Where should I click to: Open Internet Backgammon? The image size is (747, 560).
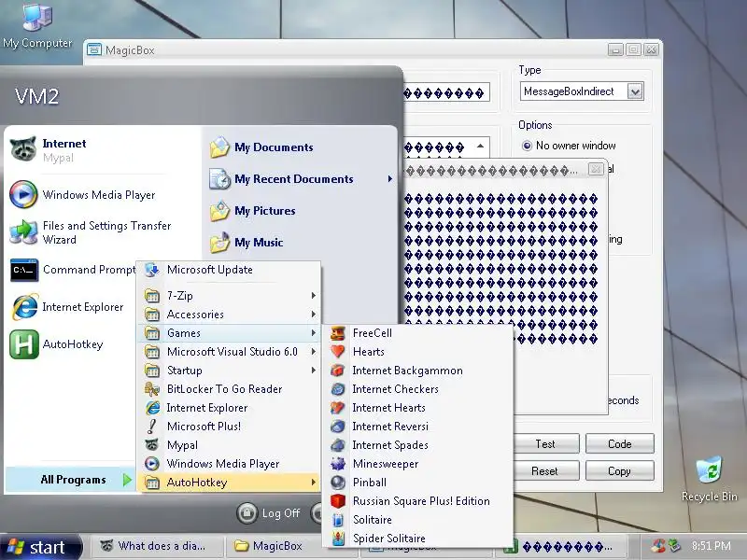click(417, 371)
